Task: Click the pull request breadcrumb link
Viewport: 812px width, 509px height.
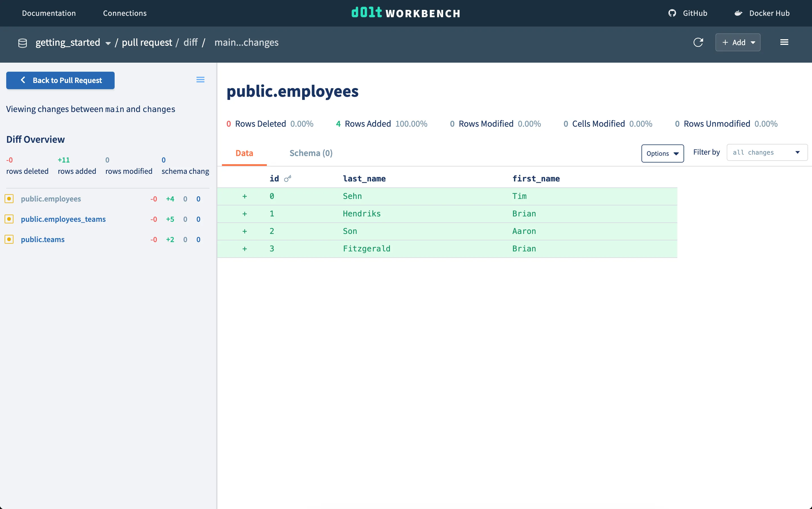Action: (147, 42)
